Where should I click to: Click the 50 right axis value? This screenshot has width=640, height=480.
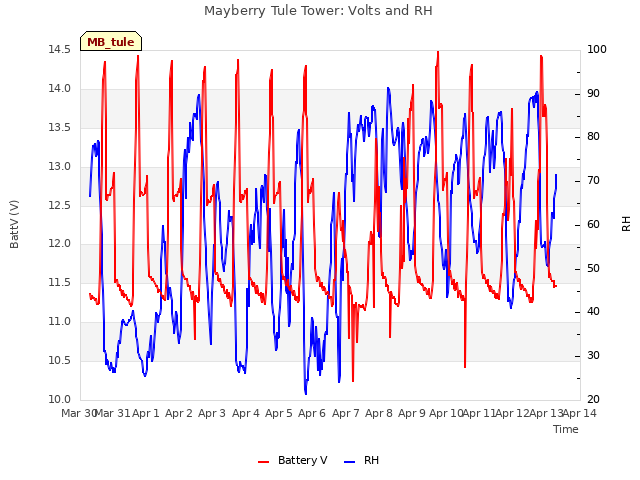(x=593, y=269)
